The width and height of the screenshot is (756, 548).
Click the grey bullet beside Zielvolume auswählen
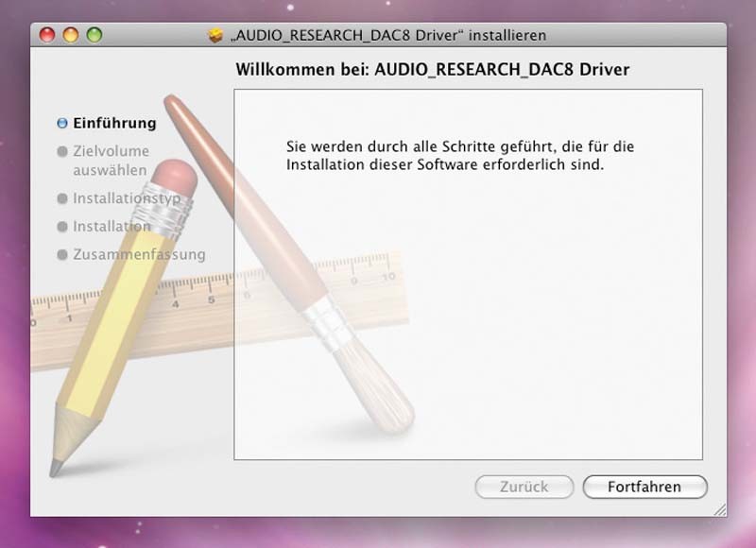pos(62,151)
